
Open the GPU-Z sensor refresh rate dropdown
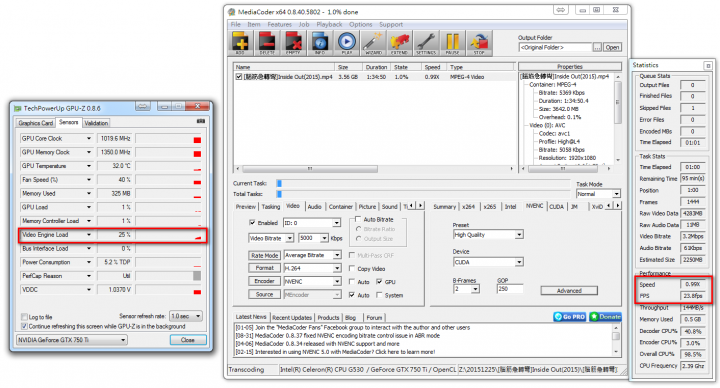tap(186, 316)
